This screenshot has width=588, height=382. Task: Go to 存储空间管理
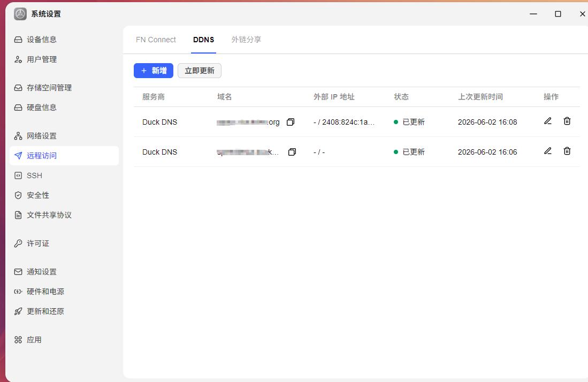[x=64, y=87]
